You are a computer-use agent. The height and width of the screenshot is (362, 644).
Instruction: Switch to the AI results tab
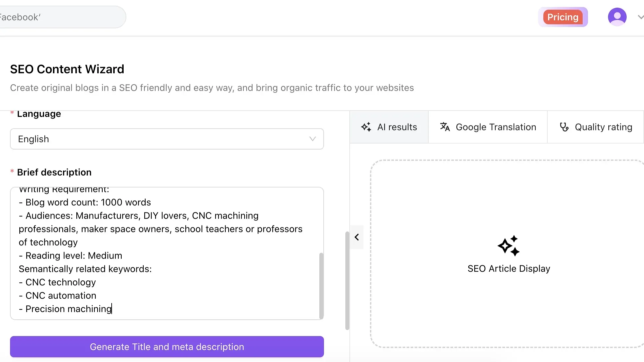click(x=397, y=127)
